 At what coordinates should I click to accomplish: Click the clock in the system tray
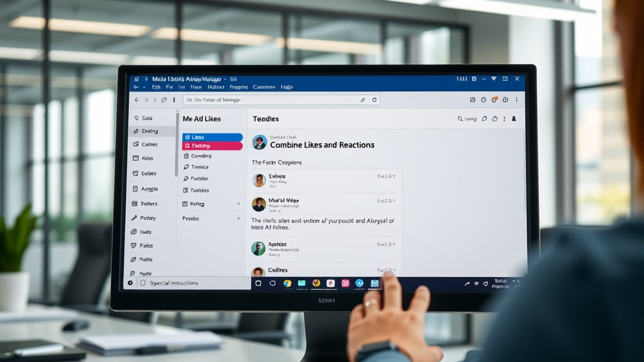(500, 283)
